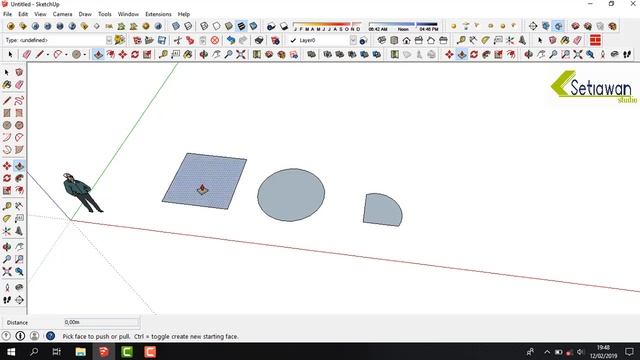Screen dimensions: 640x360
Task: Open the Camera menu
Action: pyautogui.click(x=62, y=14)
